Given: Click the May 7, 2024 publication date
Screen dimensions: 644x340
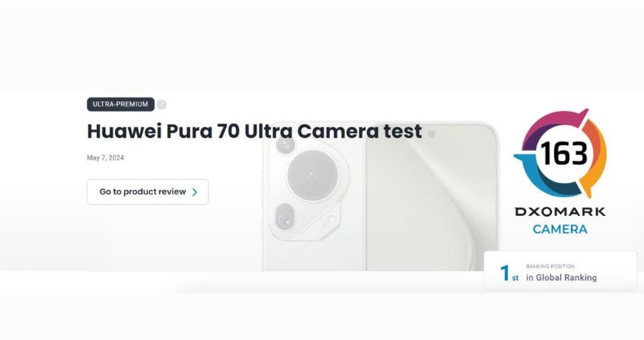Looking at the screenshot, I should tap(105, 157).
